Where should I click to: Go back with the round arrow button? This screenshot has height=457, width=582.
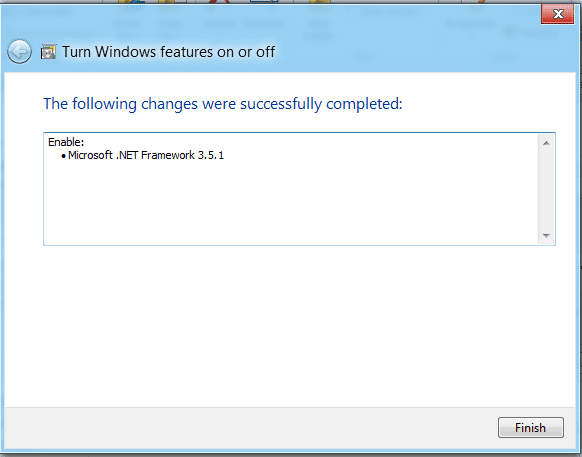pyautogui.click(x=19, y=52)
